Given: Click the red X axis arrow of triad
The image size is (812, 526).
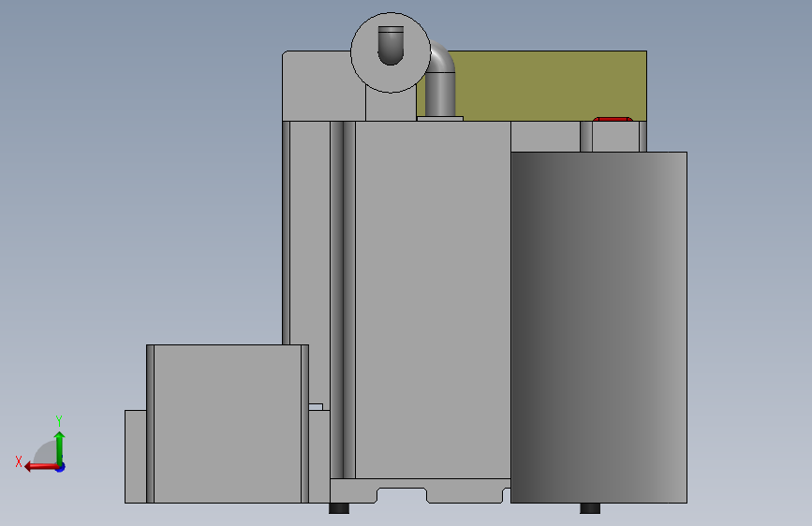Looking at the screenshot, I should (x=41, y=467).
